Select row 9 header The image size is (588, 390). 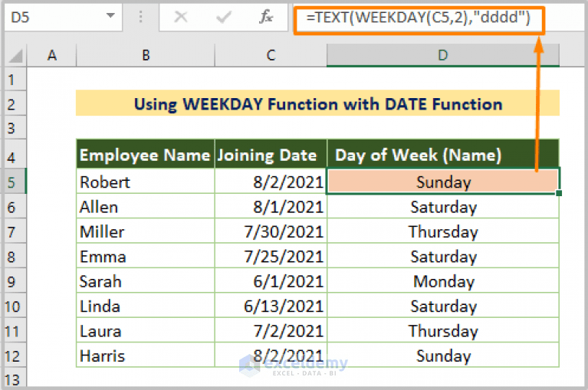[15, 281]
